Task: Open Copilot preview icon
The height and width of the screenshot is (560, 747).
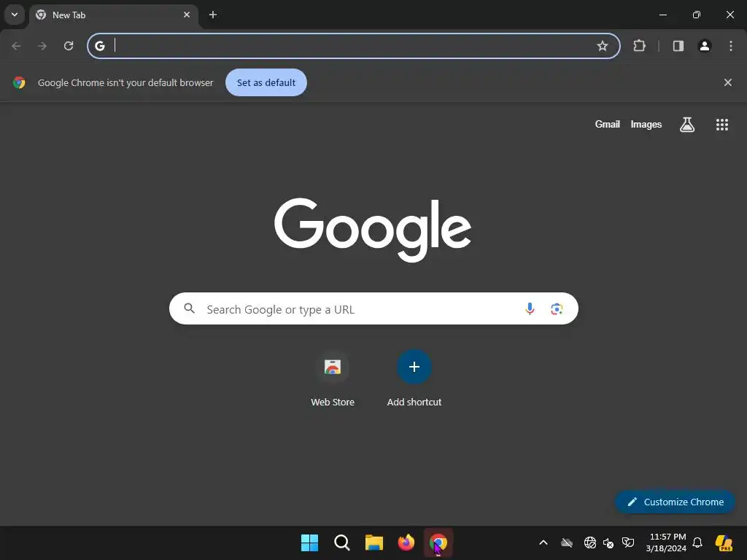Action: point(724,542)
